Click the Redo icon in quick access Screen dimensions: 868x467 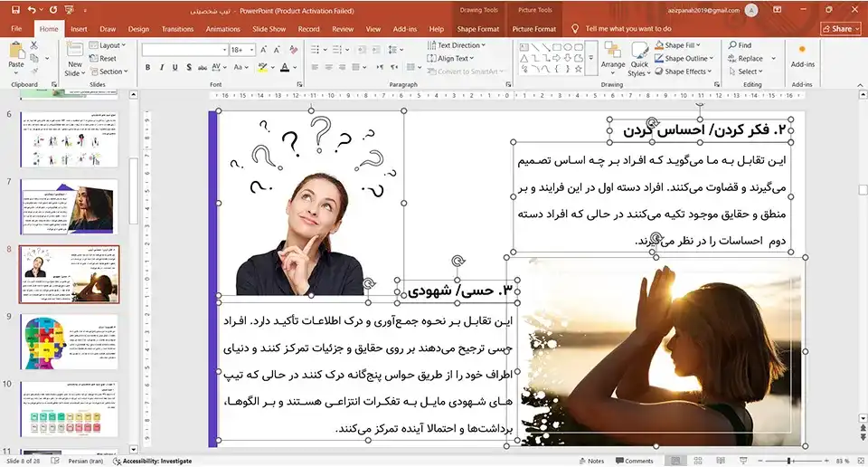[x=53, y=10]
